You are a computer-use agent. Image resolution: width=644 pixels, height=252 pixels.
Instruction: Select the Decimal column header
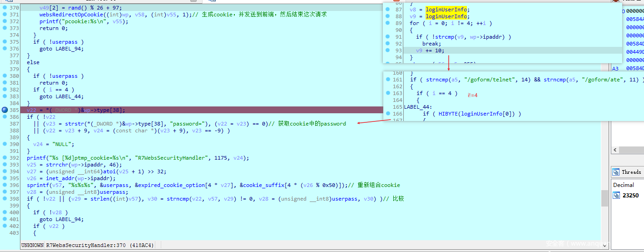tap(623, 185)
